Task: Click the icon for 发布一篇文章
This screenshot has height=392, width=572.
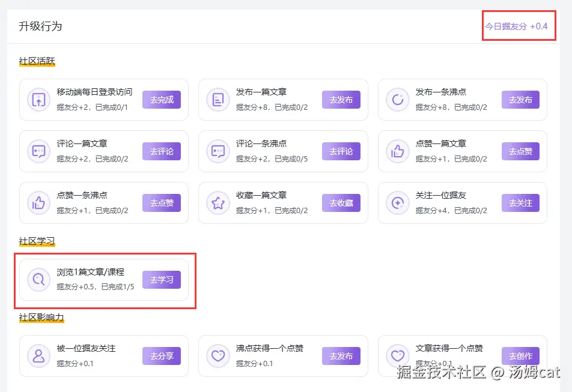Action: click(218, 100)
